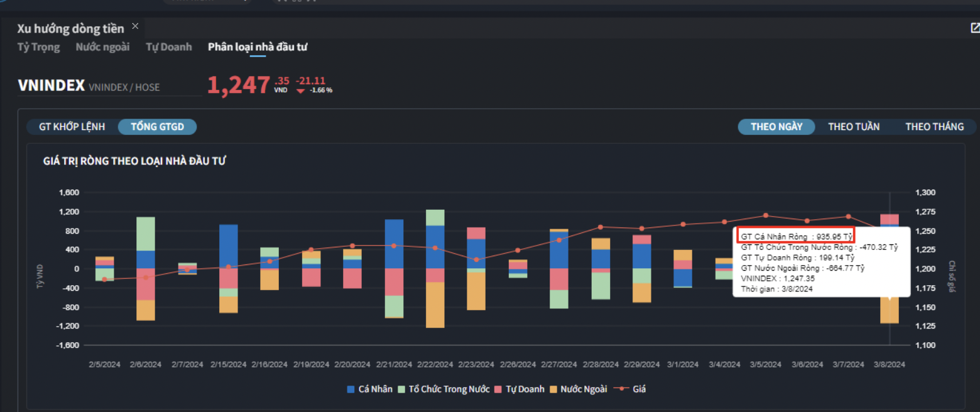Select THEO NGÀY daily view
980x412 pixels.
tap(776, 127)
